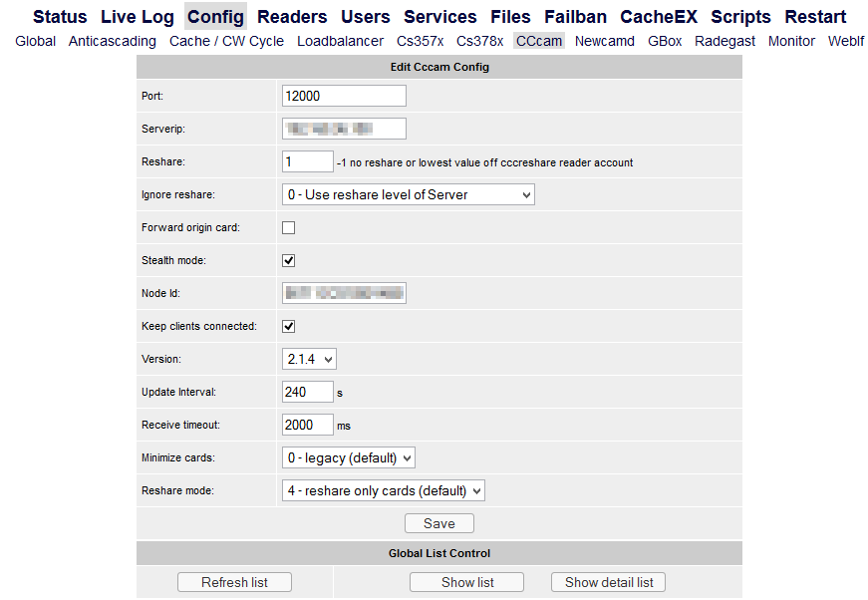Viewport: 868px width, 600px height.
Task: Open the Failban page
Action: coord(575,17)
